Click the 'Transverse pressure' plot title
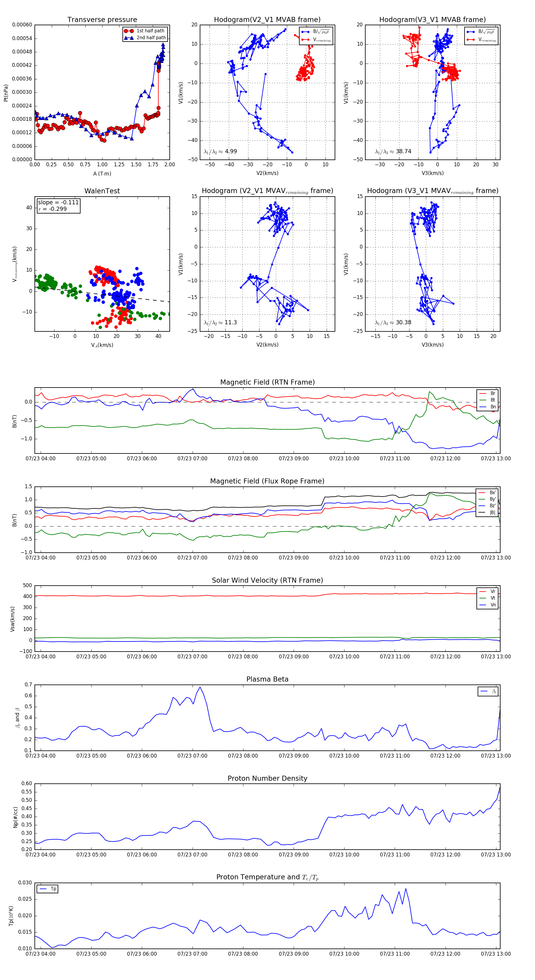The height and width of the screenshot is (980, 535). coord(102,20)
